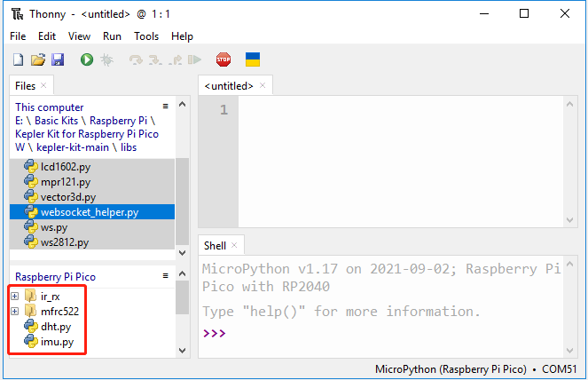Viewport: 588px width, 380px height.
Task: Open the This computer pane menu
Action: (165, 107)
